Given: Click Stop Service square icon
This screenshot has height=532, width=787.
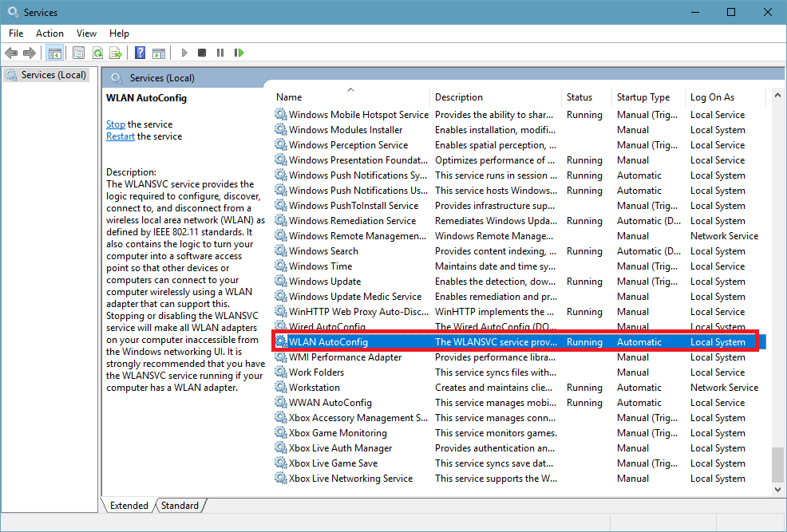Looking at the screenshot, I should point(202,53).
